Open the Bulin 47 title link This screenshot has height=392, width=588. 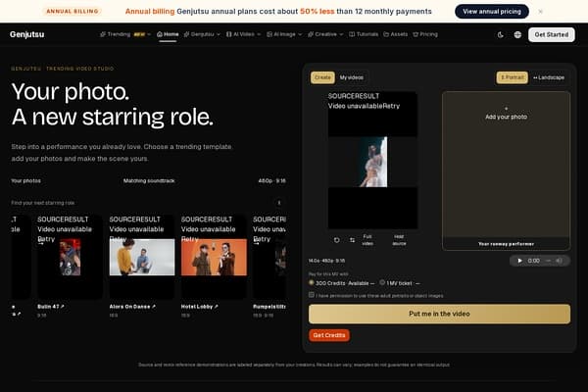click(51, 307)
